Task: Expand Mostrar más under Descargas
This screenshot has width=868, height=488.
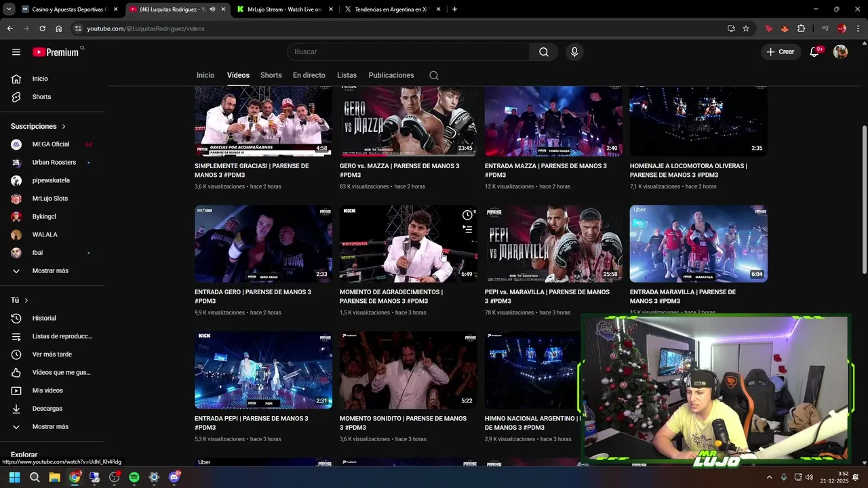Action: pyautogui.click(x=52, y=427)
